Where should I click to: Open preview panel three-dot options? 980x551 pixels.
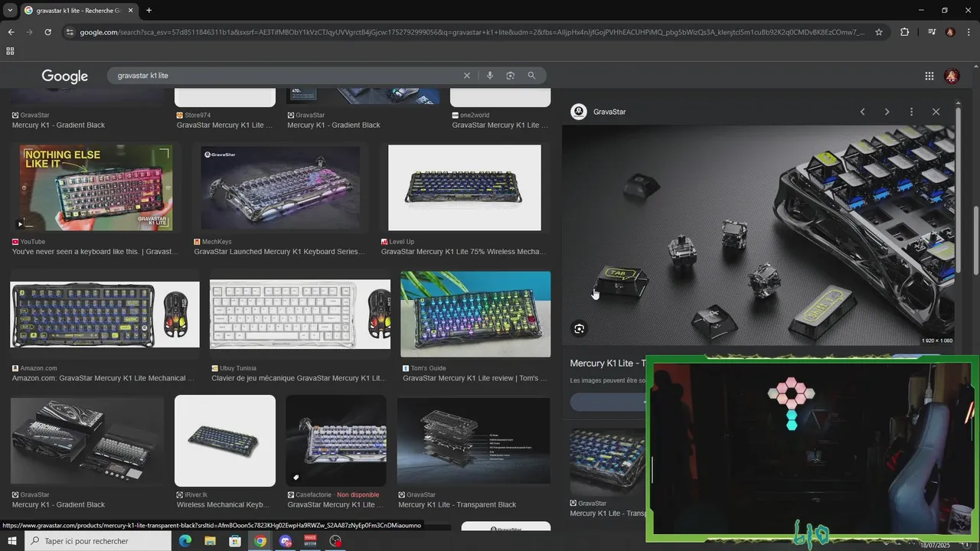click(x=911, y=112)
